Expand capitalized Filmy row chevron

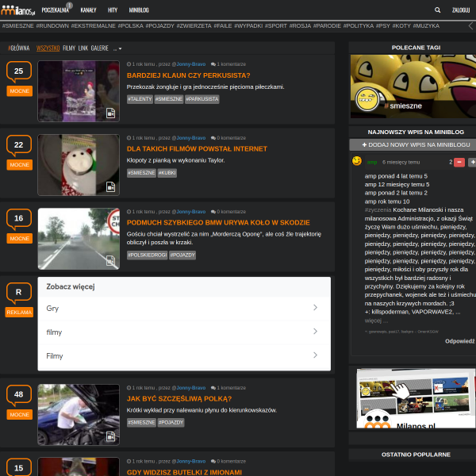(315, 355)
